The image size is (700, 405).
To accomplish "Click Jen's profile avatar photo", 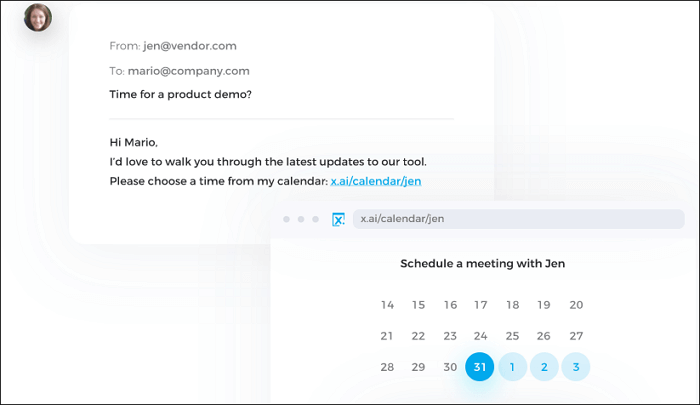I will [38, 17].
